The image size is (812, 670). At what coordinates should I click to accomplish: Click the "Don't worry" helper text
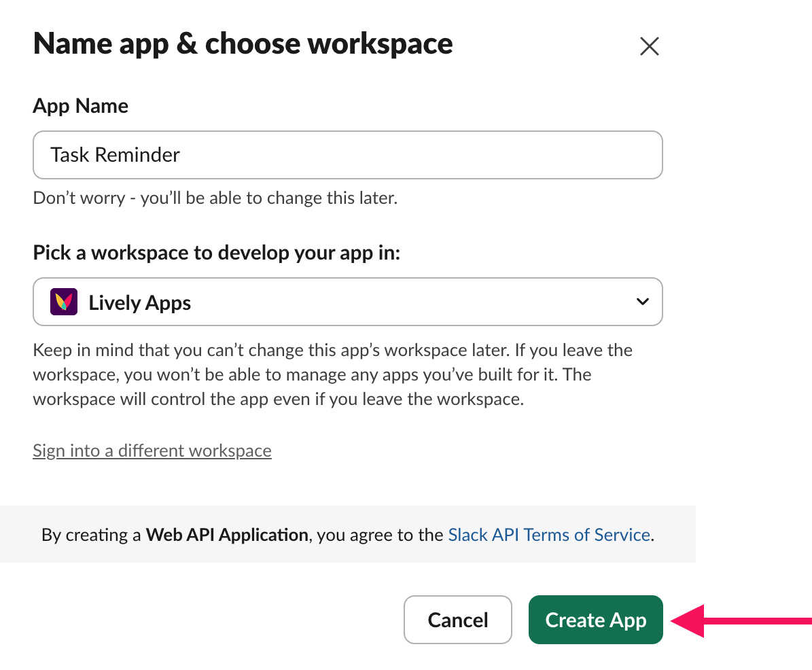215,198
